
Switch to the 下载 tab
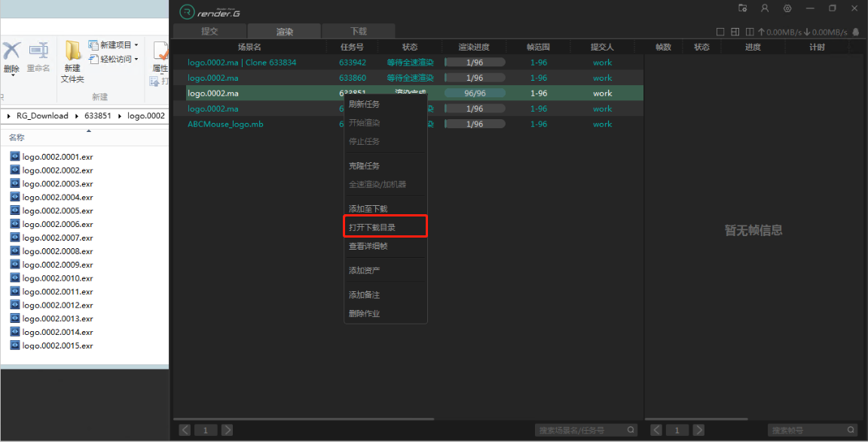(x=359, y=32)
